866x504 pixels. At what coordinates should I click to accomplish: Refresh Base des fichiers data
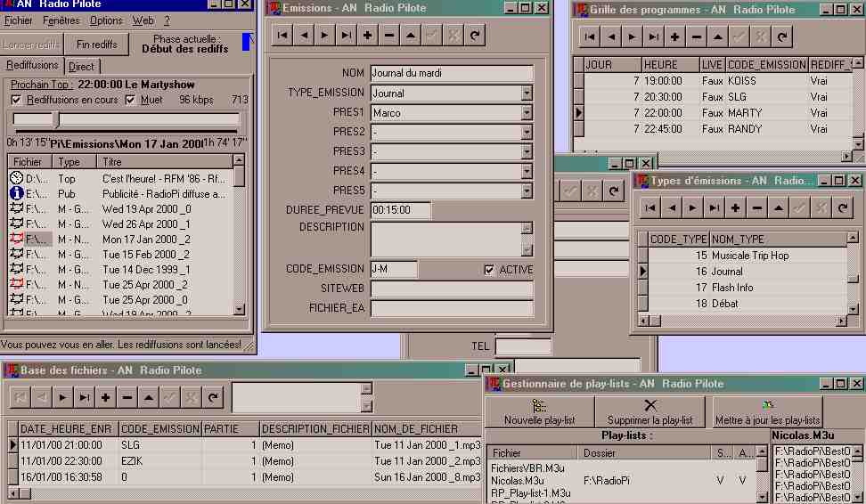click(213, 397)
